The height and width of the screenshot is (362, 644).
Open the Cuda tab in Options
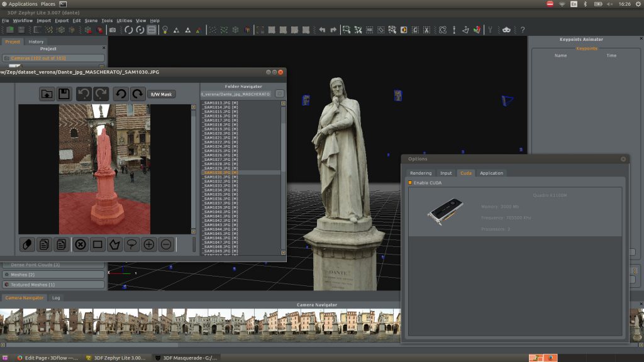pyautogui.click(x=466, y=173)
